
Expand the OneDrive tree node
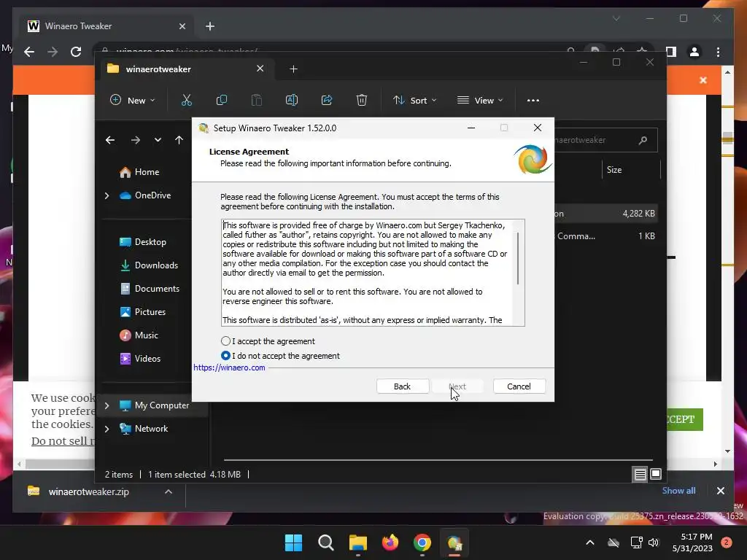pos(107,195)
